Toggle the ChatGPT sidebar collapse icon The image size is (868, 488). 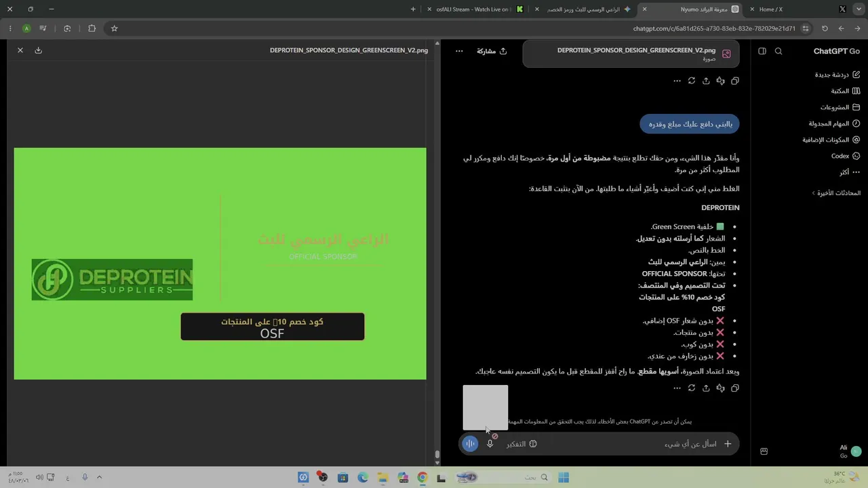click(x=762, y=52)
